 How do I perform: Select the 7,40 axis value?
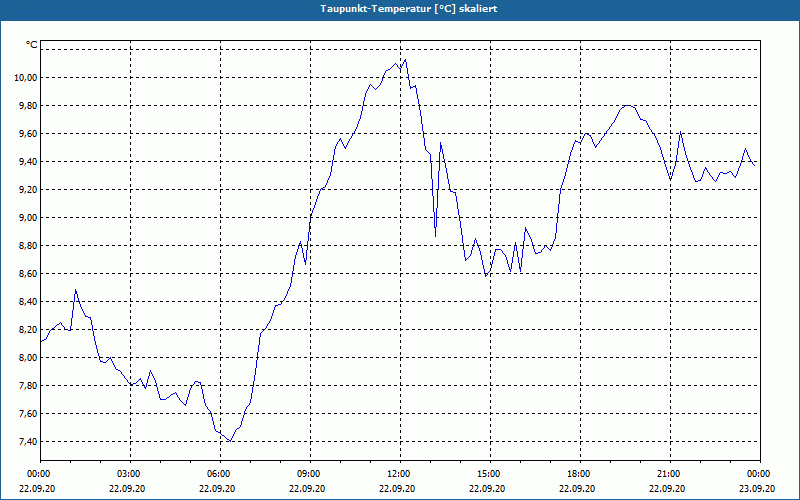pos(28,442)
